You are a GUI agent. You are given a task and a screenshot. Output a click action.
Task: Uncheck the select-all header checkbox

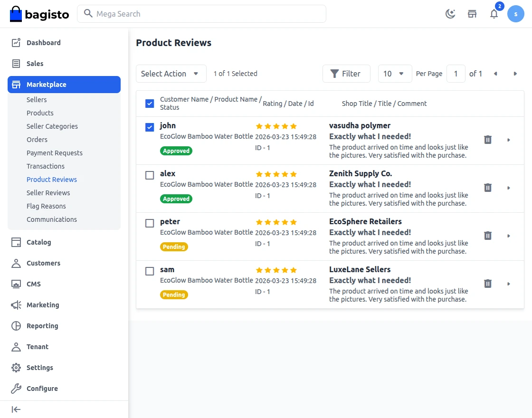(150, 104)
